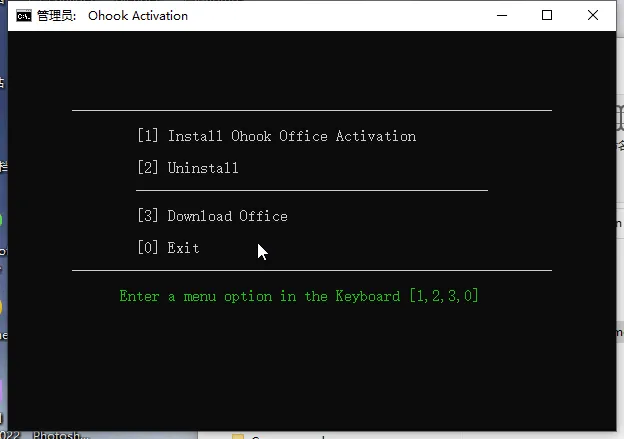The height and width of the screenshot is (439, 624).
Task: Click the cmd icon in the title bar
Action: [23, 16]
